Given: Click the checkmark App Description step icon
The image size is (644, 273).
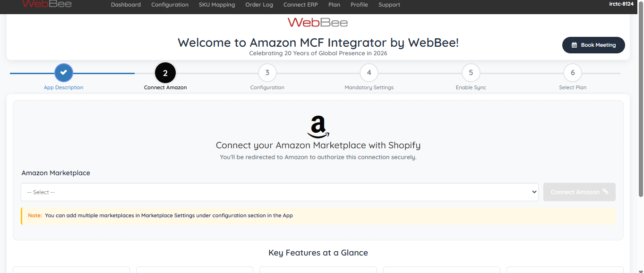Looking at the screenshot, I should (x=64, y=73).
